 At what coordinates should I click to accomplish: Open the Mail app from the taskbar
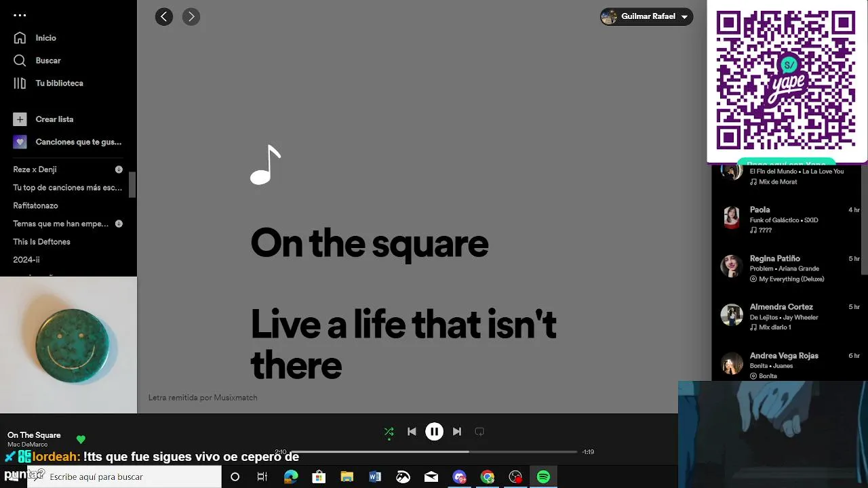[431, 476]
